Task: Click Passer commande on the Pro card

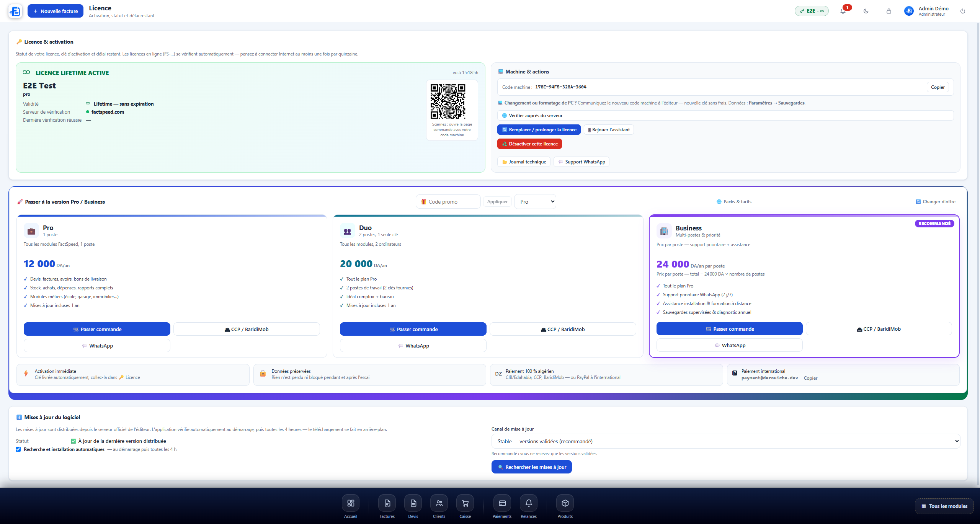Action: (x=97, y=329)
